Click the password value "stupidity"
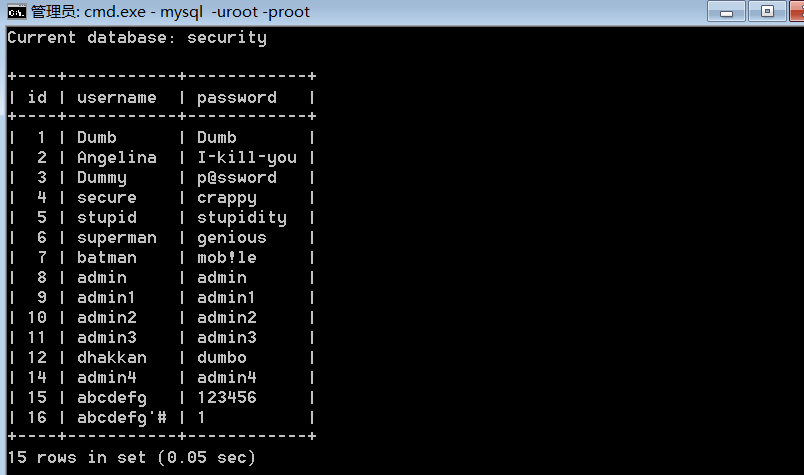The image size is (804, 475). pos(242,218)
